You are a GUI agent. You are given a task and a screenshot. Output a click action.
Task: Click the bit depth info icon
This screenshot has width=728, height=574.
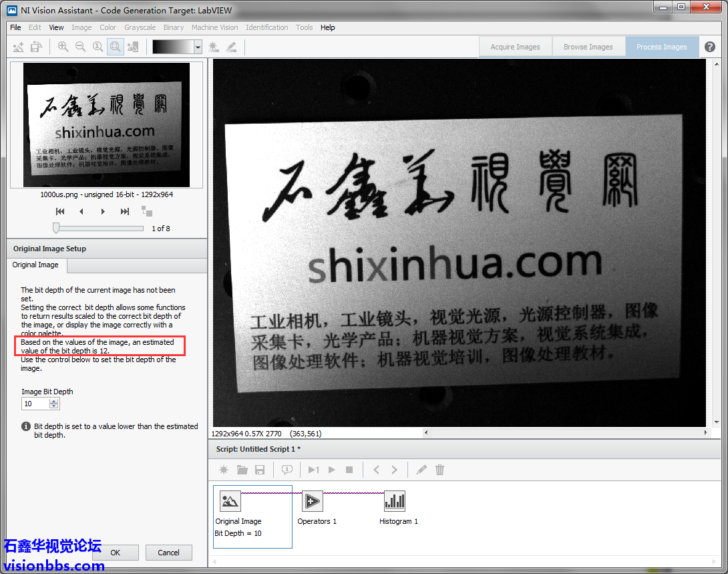click(x=26, y=426)
